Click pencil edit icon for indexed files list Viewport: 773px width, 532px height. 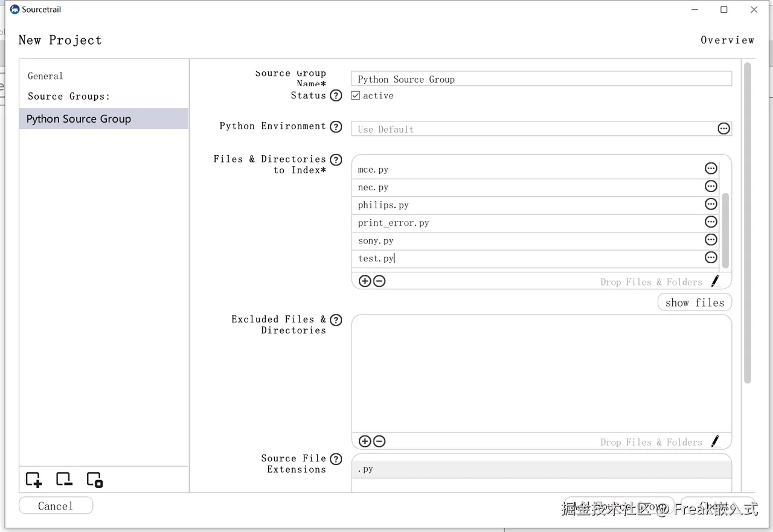tap(715, 281)
